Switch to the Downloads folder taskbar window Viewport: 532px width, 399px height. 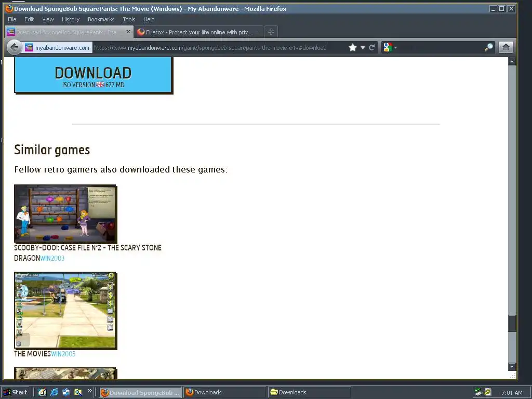[x=309, y=393]
